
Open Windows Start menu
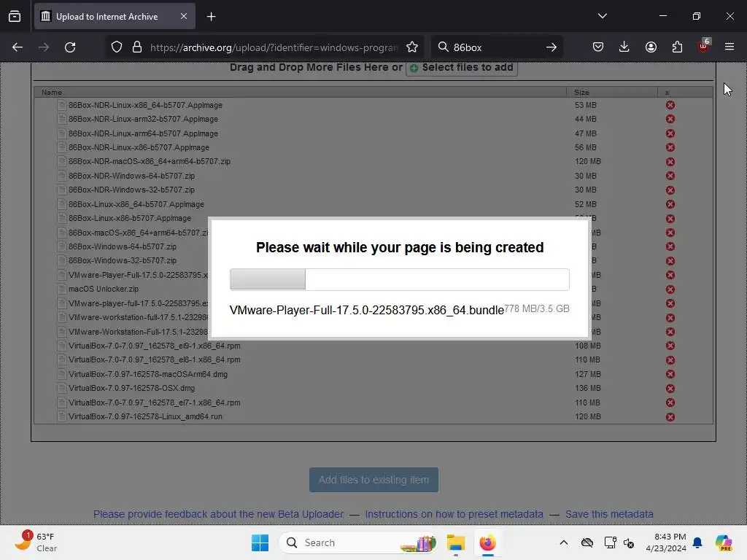click(x=260, y=542)
